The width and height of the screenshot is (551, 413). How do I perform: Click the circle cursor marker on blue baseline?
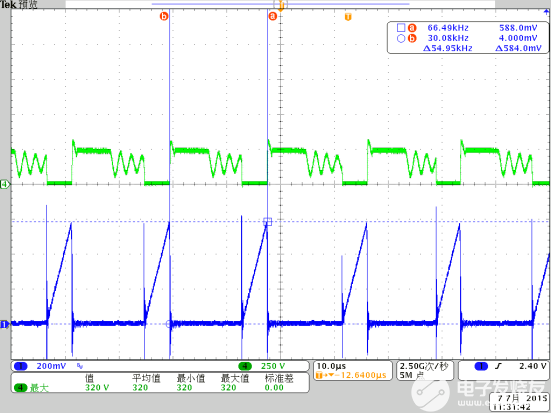169,324
